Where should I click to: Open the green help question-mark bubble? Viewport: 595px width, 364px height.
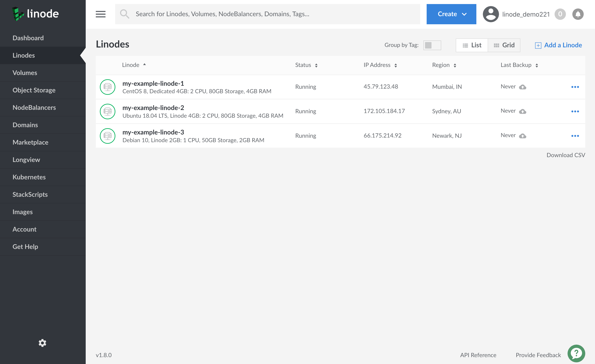pyautogui.click(x=576, y=353)
